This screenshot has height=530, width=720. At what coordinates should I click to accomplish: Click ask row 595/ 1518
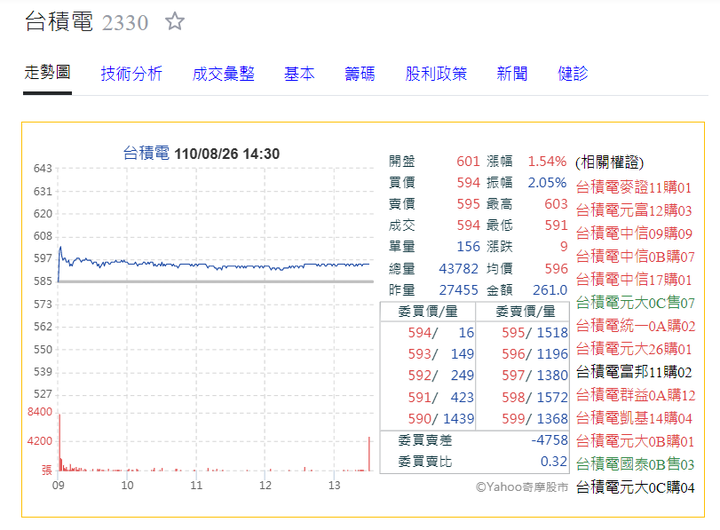pyautogui.click(x=534, y=333)
